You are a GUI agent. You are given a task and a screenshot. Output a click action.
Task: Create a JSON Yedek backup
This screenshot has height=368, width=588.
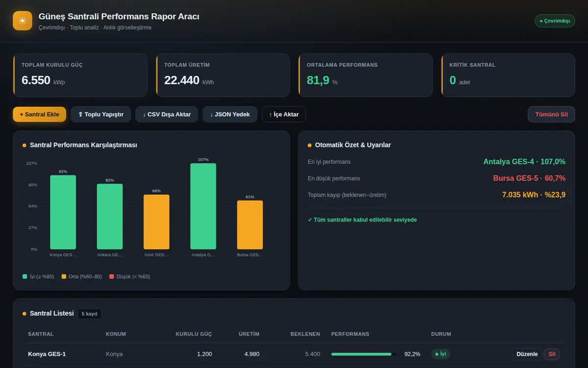(x=230, y=114)
